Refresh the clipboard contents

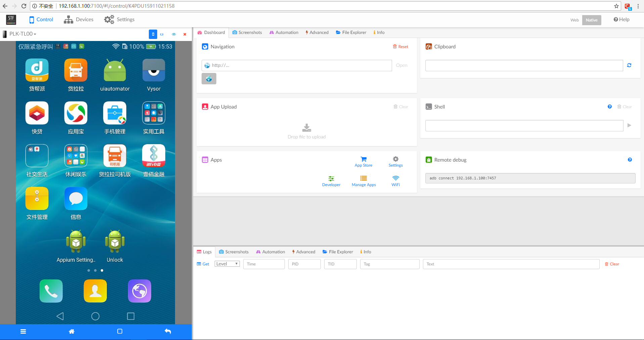[629, 65]
